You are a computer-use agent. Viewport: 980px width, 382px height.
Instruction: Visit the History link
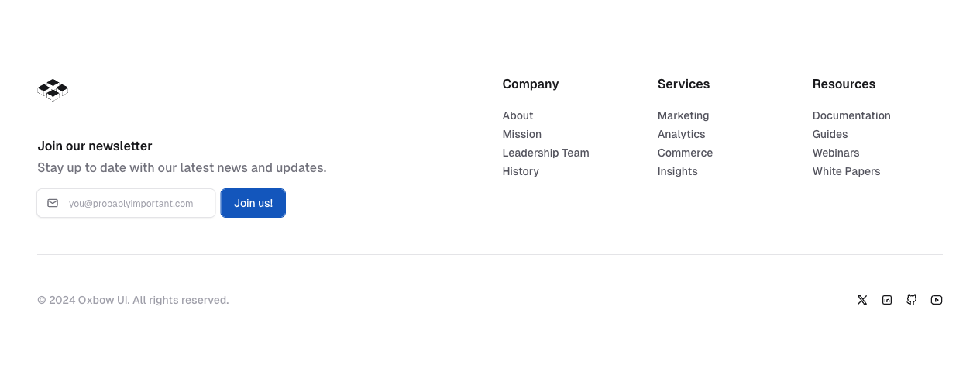point(520,171)
